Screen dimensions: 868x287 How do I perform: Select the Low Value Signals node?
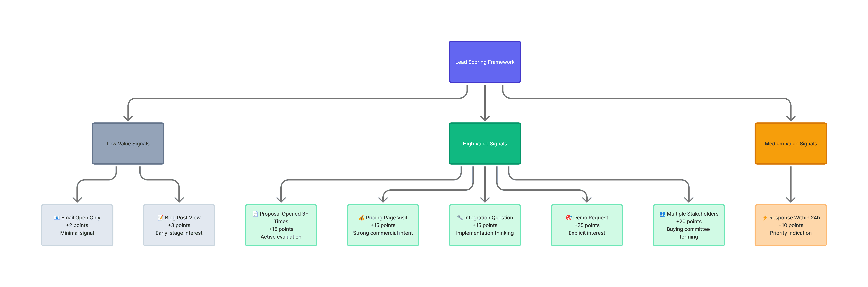pos(128,144)
